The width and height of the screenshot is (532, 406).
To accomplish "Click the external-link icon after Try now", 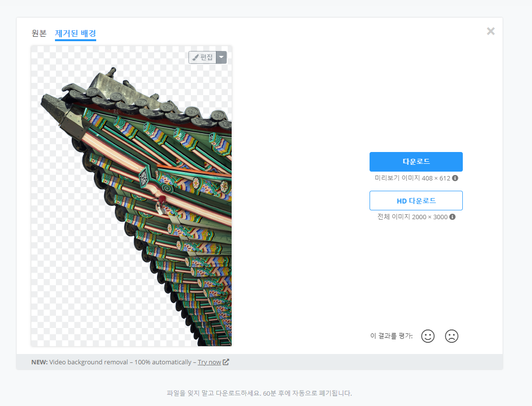I will point(225,361).
